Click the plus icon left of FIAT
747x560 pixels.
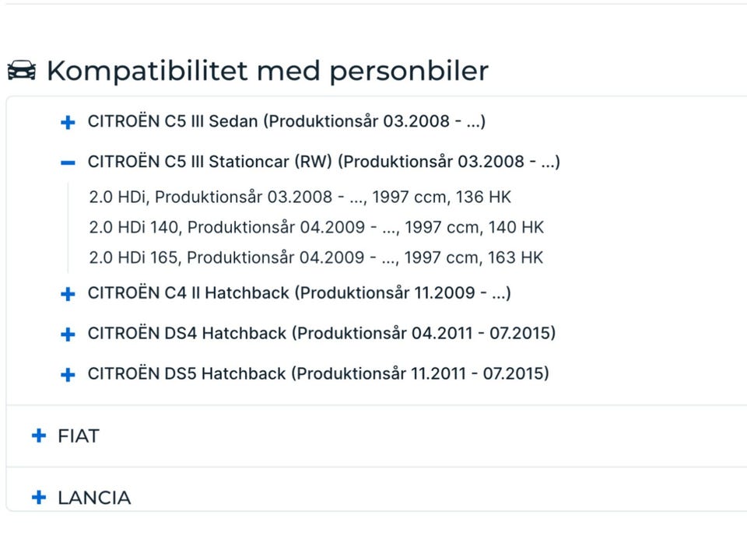coord(38,436)
